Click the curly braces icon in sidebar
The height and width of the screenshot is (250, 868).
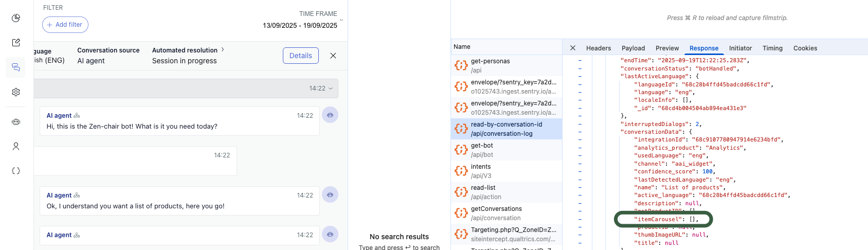pos(16,171)
